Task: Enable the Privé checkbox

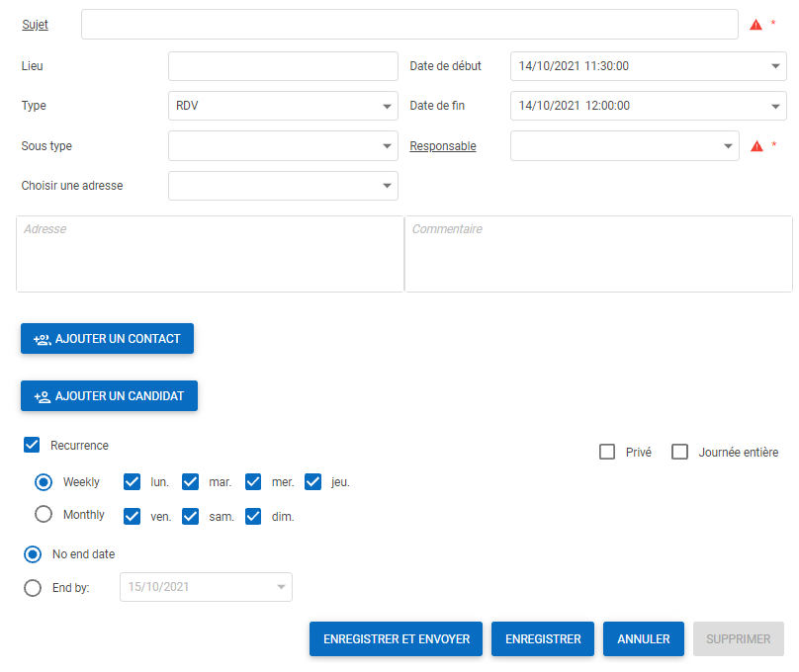Action: coord(607,453)
